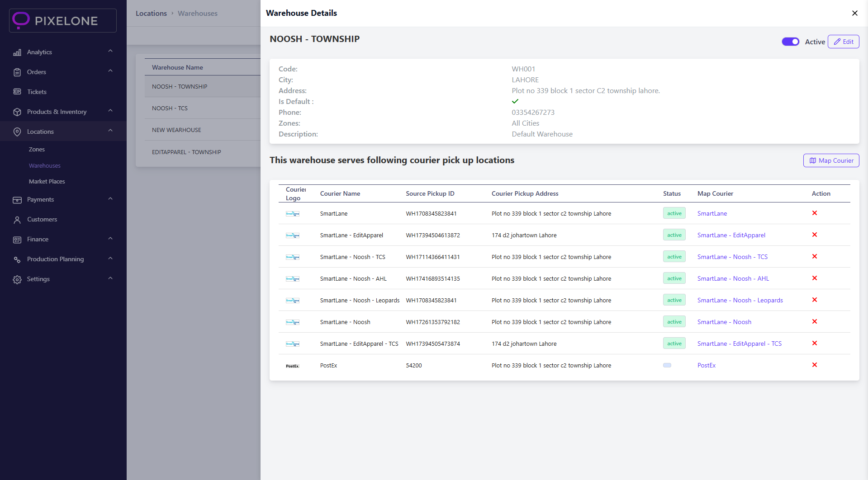Expand the Payments menu chevron

[110, 199]
